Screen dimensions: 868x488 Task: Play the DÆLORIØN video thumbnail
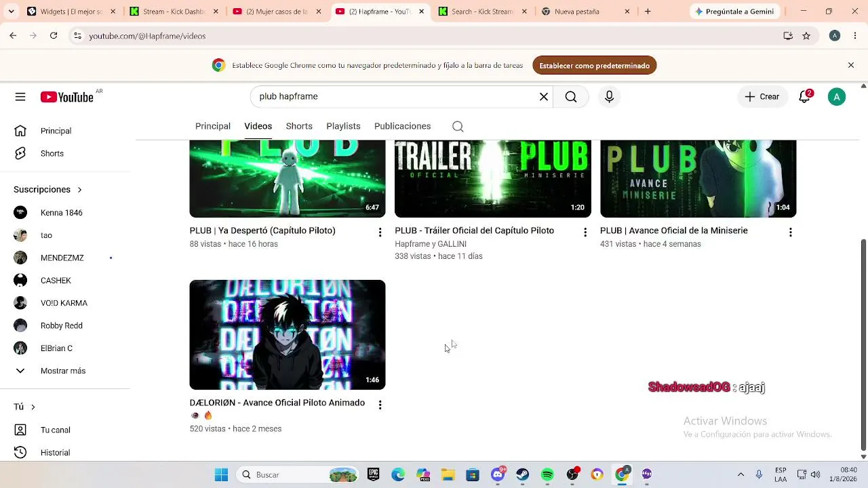[288, 335]
